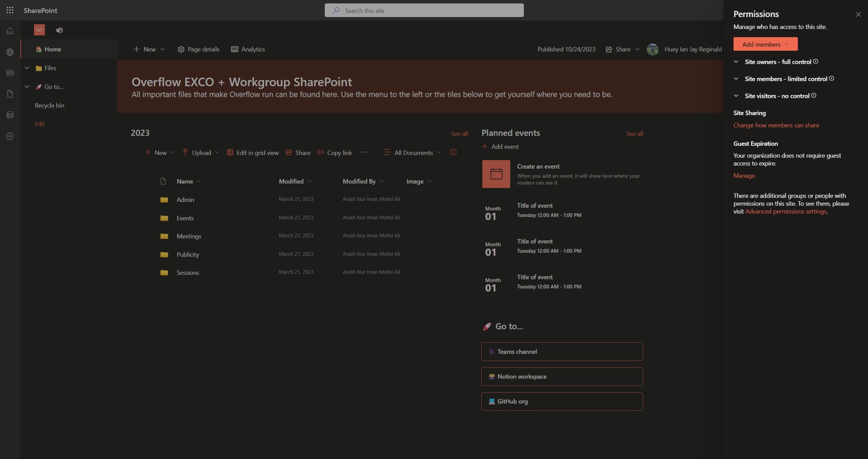The height and width of the screenshot is (459, 868).
Task: Open the news feed rail icon
Action: (x=10, y=73)
